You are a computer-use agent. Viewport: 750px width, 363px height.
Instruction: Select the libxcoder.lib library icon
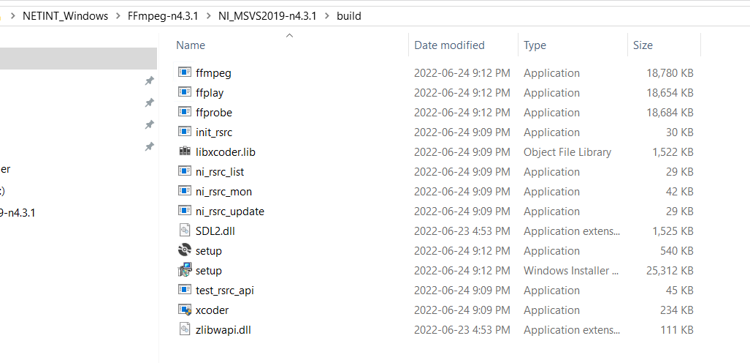click(x=185, y=151)
